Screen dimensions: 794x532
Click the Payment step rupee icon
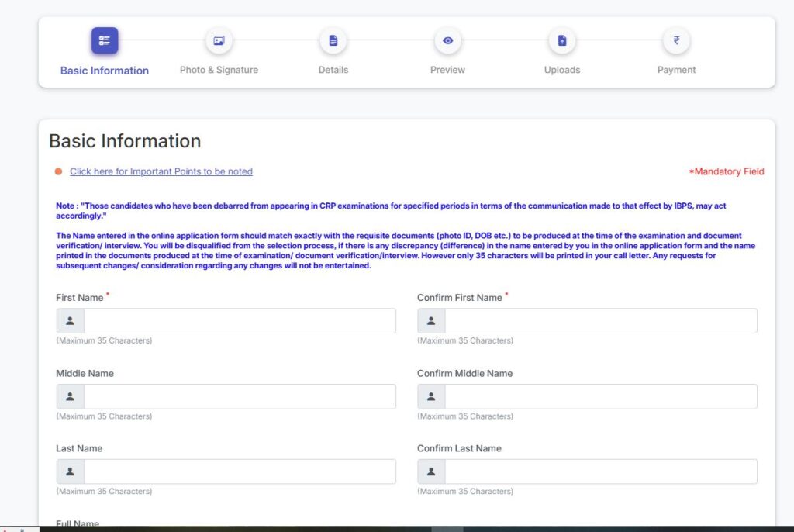click(676, 40)
